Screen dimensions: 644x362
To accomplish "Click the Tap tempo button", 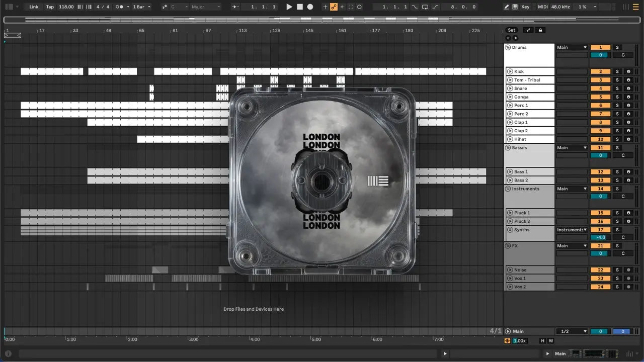I will point(50,7).
